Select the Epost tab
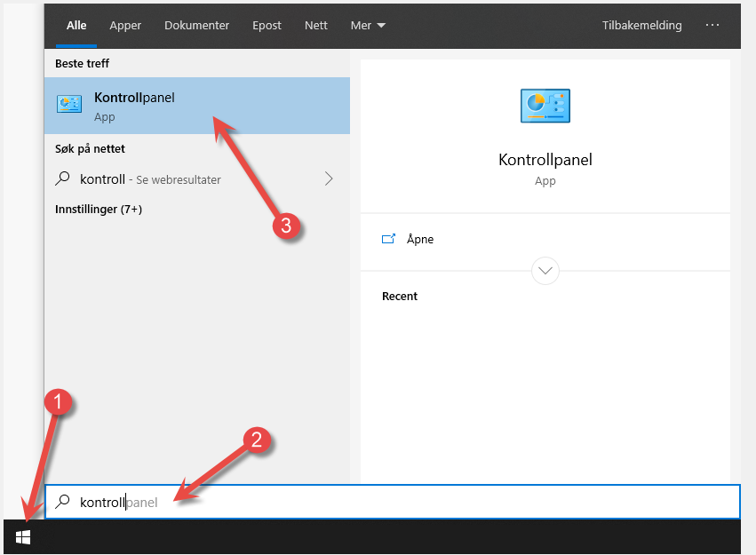The width and height of the screenshot is (756, 555). [x=267, y=25]
